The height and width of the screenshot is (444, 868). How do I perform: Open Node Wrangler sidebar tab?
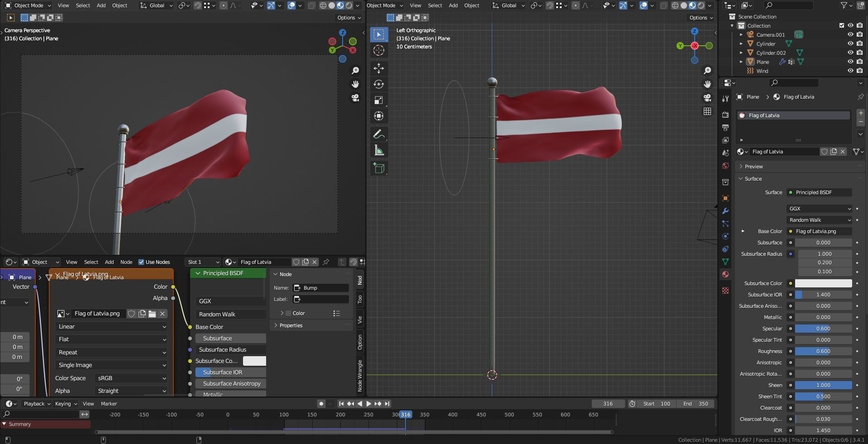(x=360, y=375)
